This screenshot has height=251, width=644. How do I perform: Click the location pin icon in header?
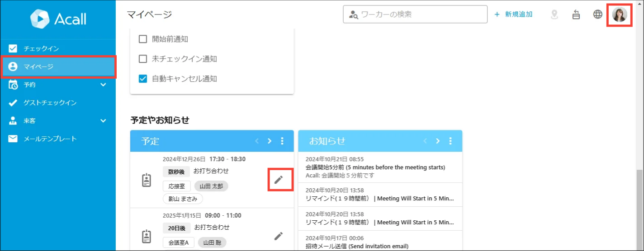(554, 14)
